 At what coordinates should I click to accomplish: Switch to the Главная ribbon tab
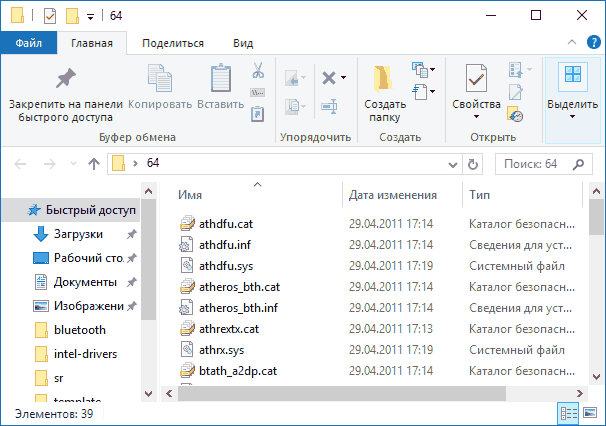click(x=92, y=43)
